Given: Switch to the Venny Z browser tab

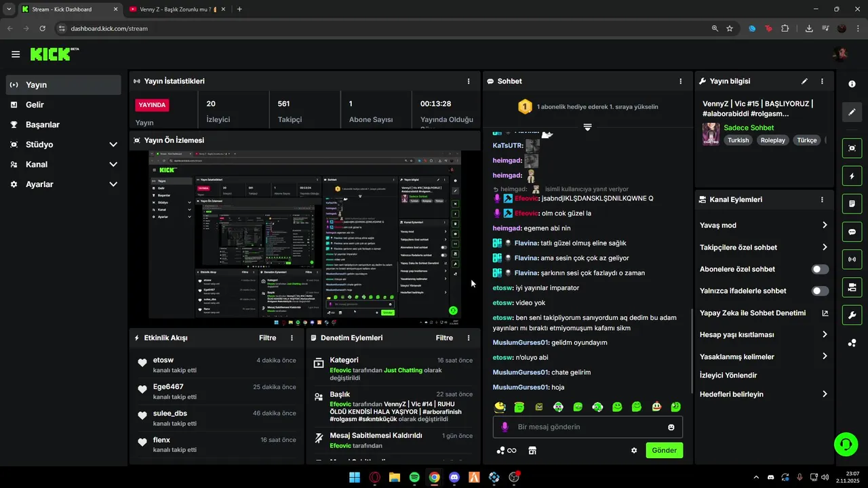Looking at the screenshot, I should [x=178, y=9].
